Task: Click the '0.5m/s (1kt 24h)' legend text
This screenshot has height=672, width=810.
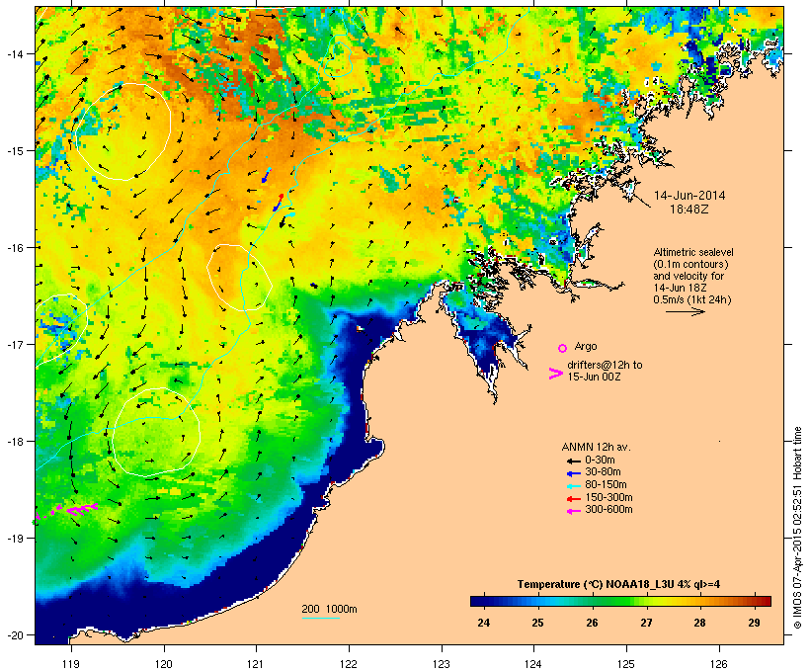Action: [x=692, y=299]
